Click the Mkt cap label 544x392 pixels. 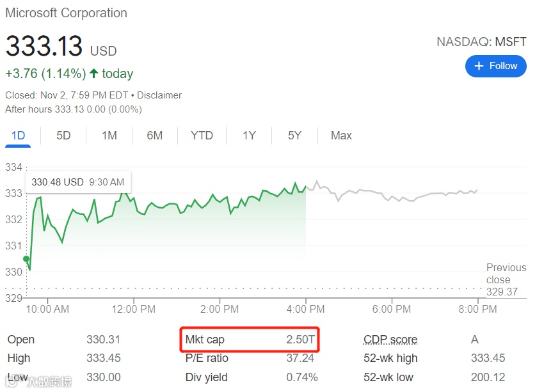point(205,340)
